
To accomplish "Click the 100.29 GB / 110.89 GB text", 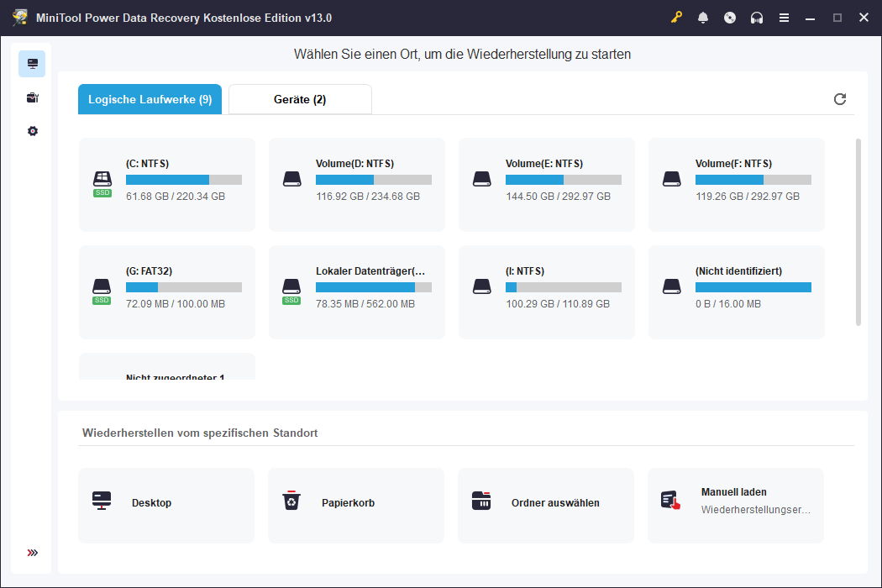I will coord(558,304).
